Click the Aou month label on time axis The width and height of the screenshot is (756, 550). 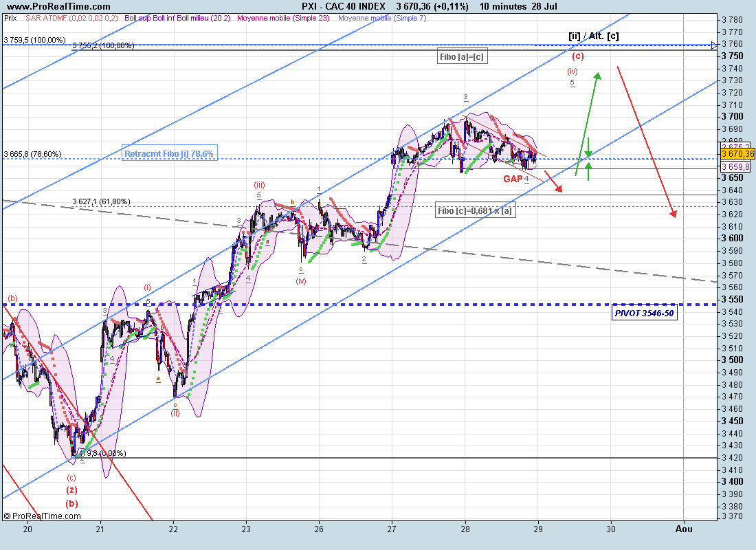[684, 529]
